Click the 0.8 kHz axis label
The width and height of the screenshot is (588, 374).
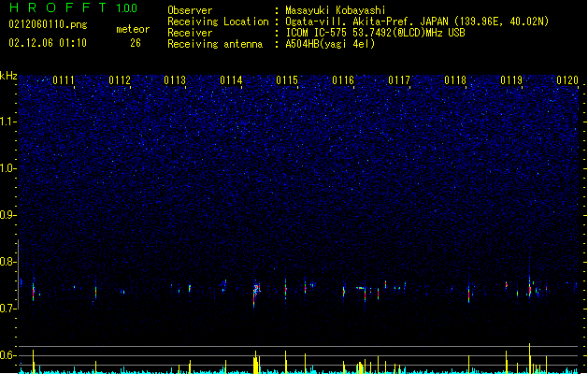tap(7, 262)
